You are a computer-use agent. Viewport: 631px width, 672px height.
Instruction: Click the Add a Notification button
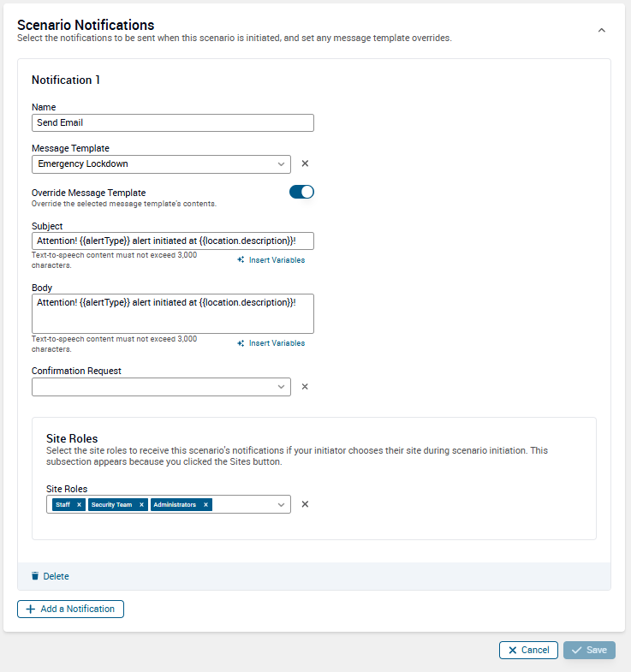[71, 609]
